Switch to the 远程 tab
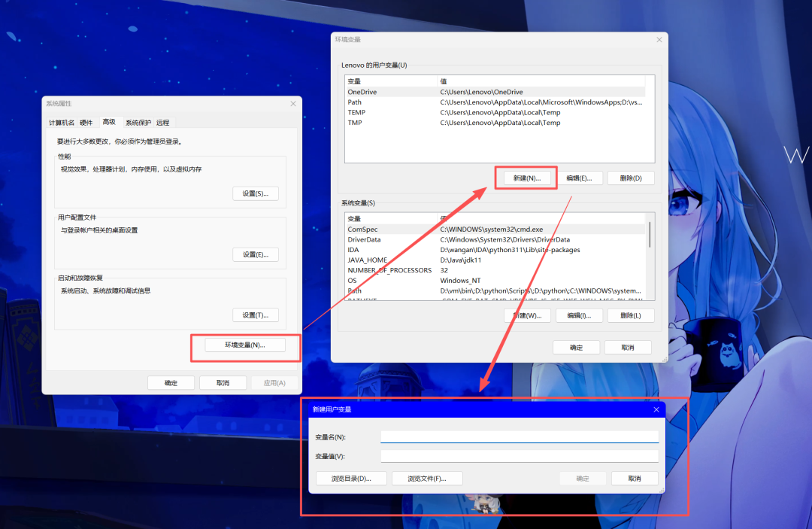Screen dimensions: 812x529 (162, 123)
